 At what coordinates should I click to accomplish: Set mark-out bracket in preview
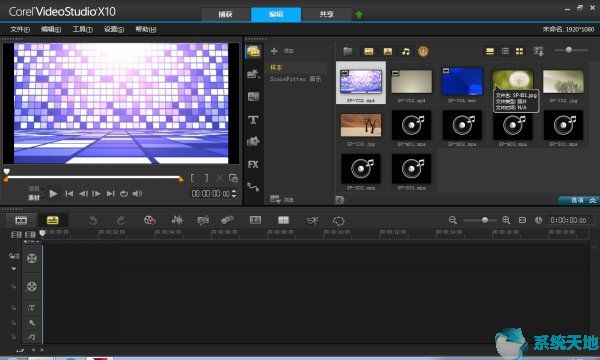click(206, 178)
